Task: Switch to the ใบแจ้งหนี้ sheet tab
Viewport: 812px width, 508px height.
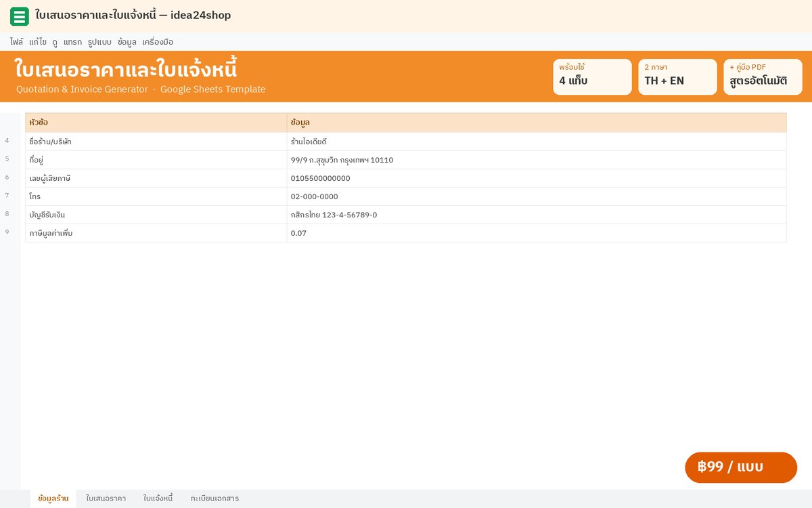Action: coord(158,499)
